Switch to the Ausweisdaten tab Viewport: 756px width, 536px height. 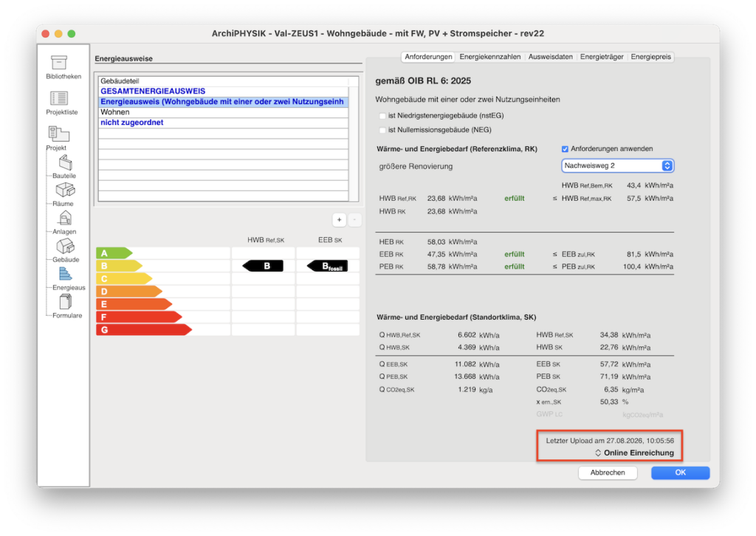551,57
